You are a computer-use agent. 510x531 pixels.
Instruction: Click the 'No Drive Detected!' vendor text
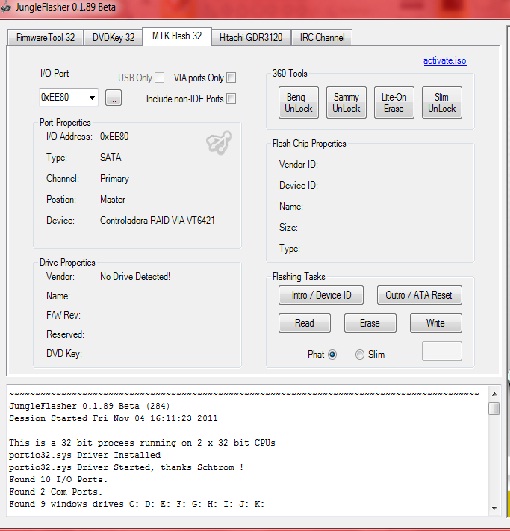click(135, 277)
